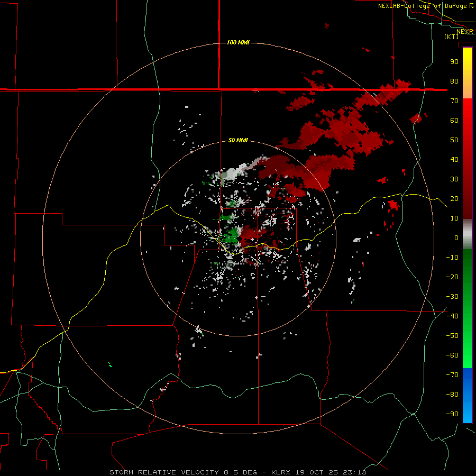Click the -10 value on velocity scale
This screenshot has height=476, width=476.
(x=452, y=258)
